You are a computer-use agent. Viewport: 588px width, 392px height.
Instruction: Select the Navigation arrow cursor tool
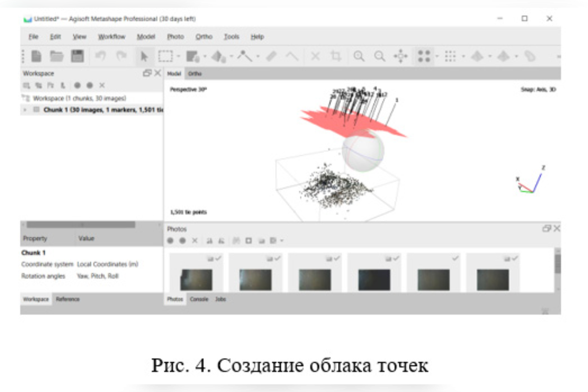(x=144, y=56)
